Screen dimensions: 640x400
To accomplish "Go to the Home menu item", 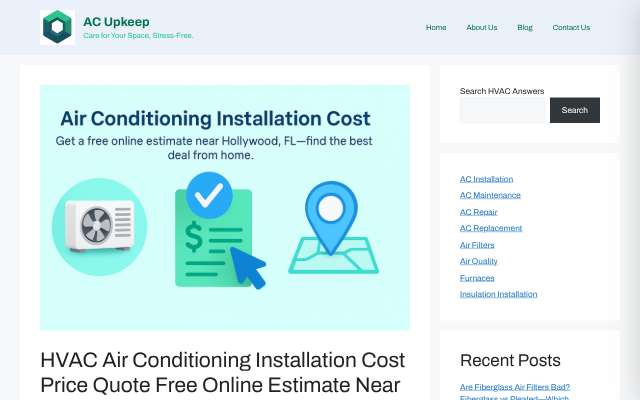I will point(436,27).
